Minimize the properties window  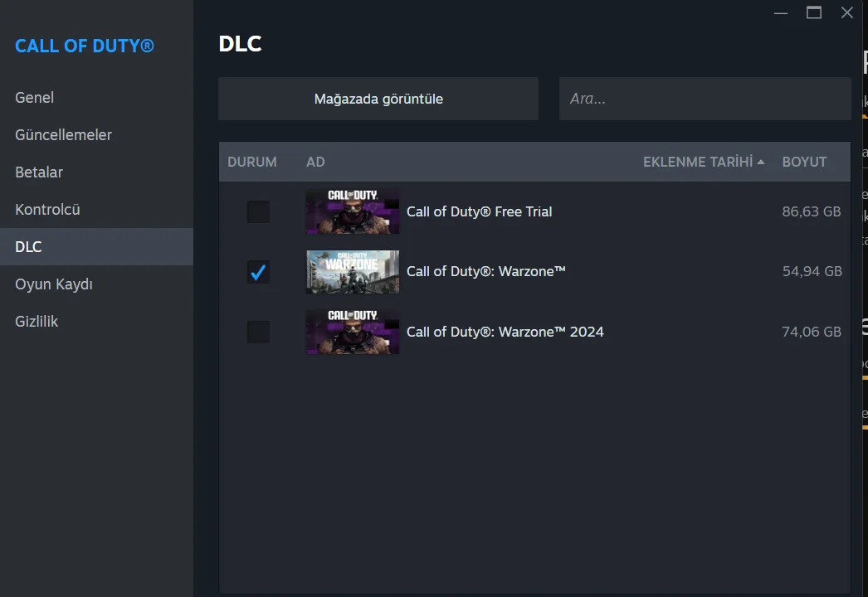pos(781,12)
